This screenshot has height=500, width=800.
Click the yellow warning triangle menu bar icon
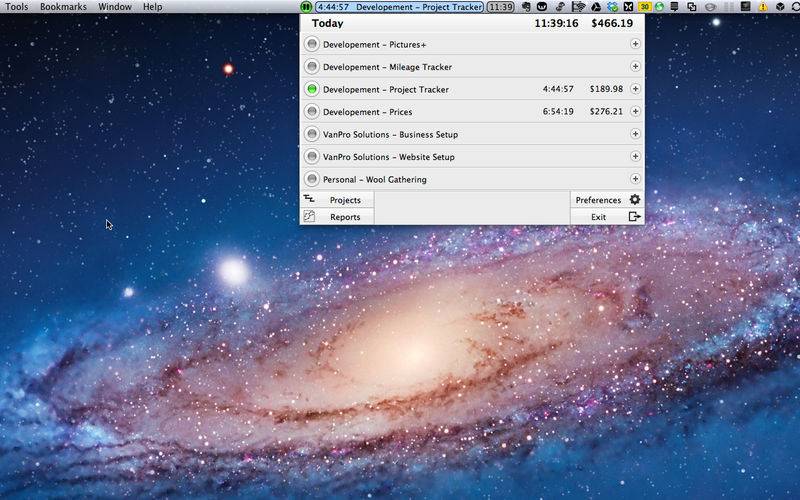click(763, 7)
